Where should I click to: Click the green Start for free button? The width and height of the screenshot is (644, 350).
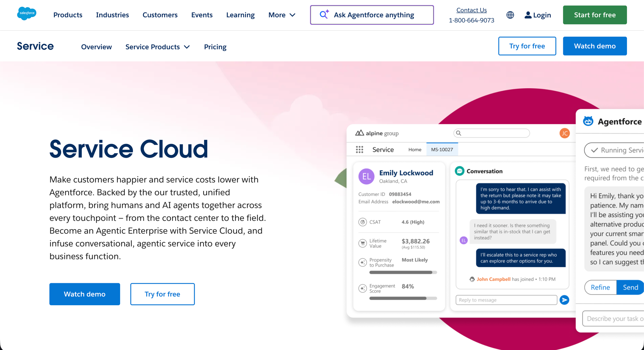tap(594, 15)
